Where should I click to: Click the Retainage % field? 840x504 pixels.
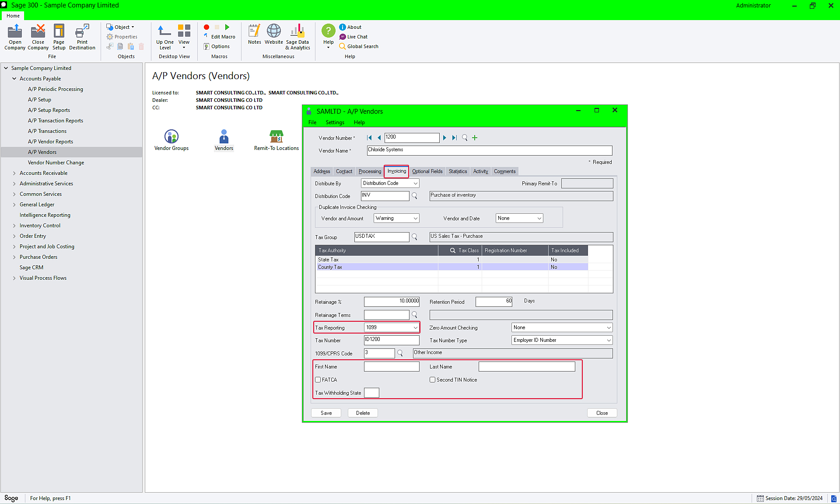392,302
